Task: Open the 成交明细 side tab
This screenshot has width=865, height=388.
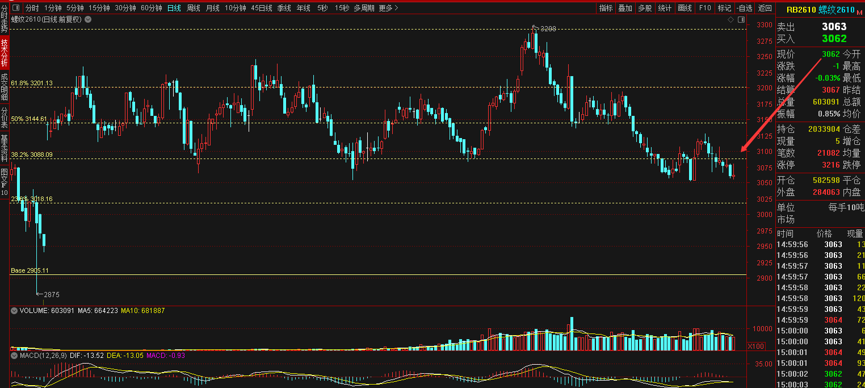Action: pyautogui.click(x=4, y=86)
